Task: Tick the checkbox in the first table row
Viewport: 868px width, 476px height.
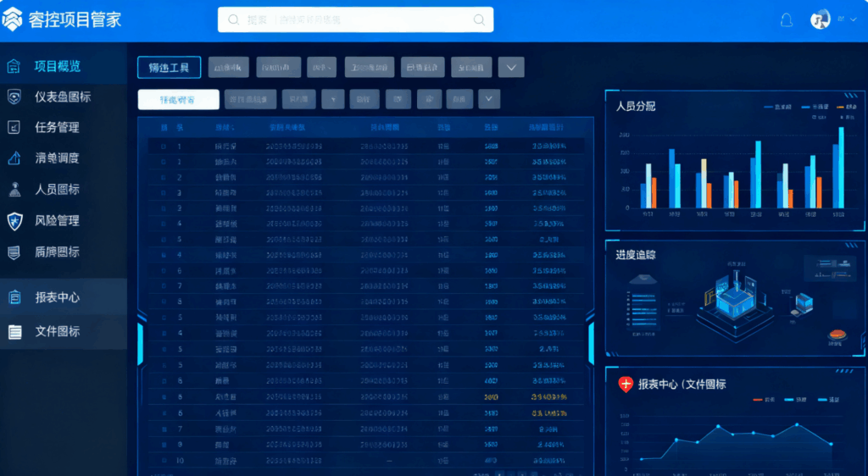Action: (x=164, y=147)
